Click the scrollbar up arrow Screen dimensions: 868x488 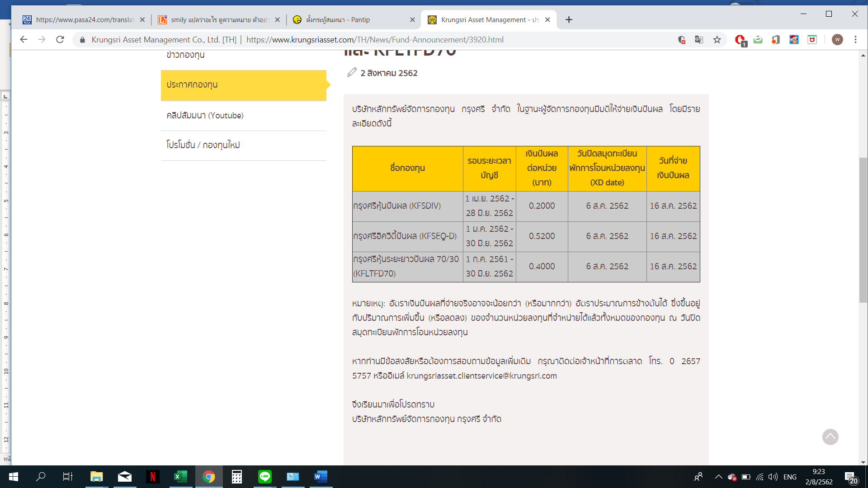863,55
